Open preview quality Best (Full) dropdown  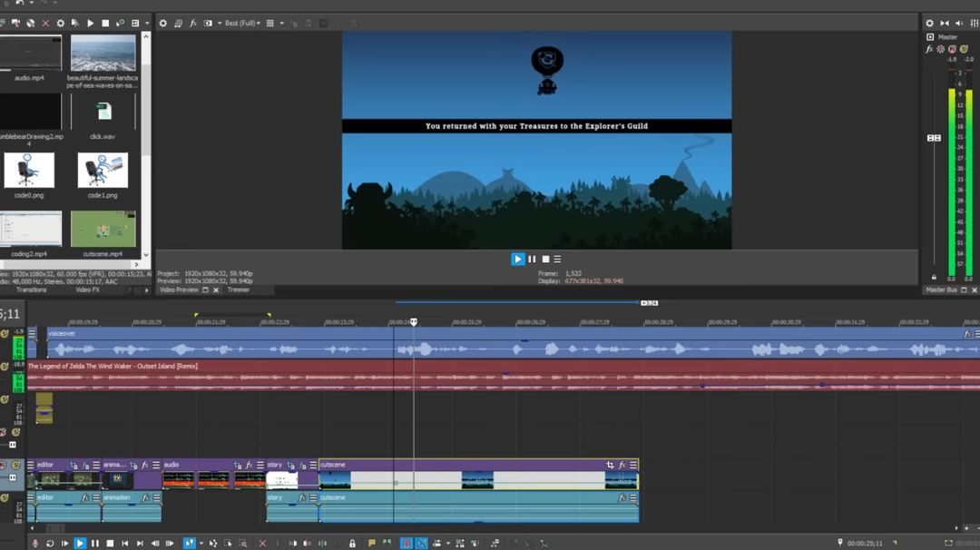point(242,23)
